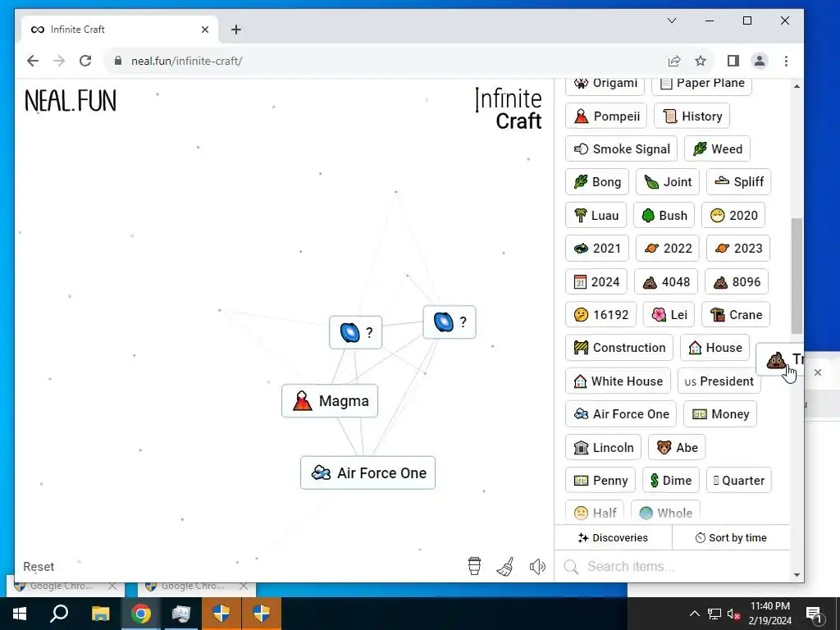This screenshot has width=840, height=630.
Task: Focus the Search items field
Action: 673,566
